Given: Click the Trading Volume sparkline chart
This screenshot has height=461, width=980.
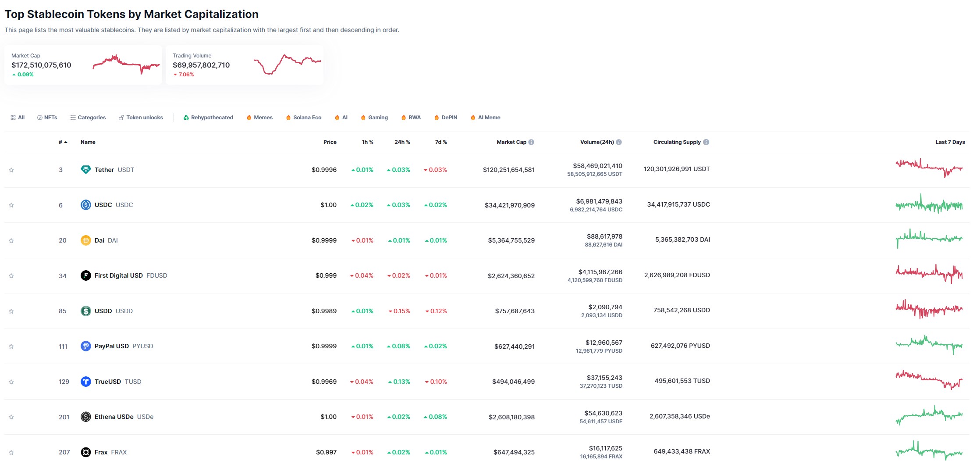Looking at the screenshot, I should click(287, 65).
